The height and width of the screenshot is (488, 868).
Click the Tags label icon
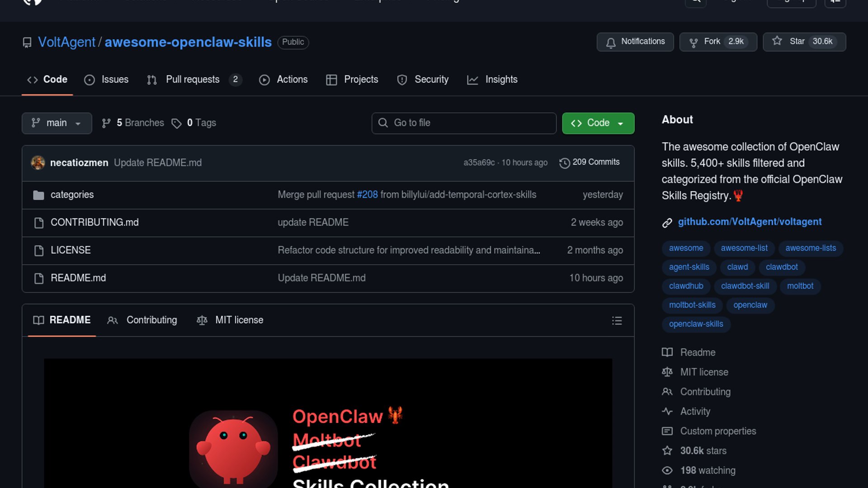pos(176,123)
